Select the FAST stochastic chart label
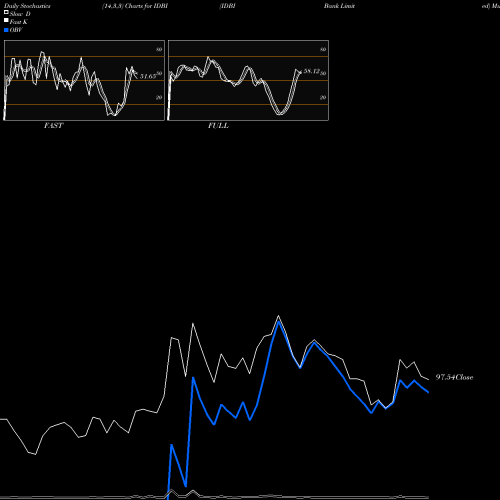 click(x=53, y=126)
